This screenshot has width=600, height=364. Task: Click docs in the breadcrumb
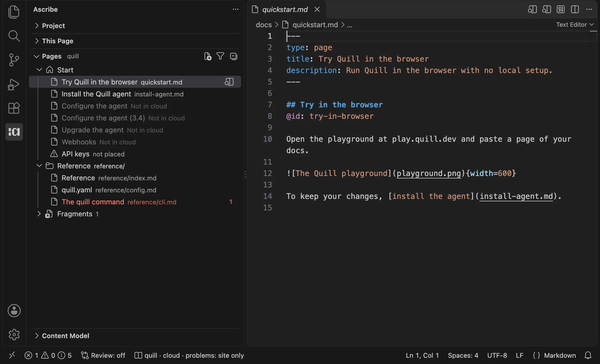click(264, 25)
